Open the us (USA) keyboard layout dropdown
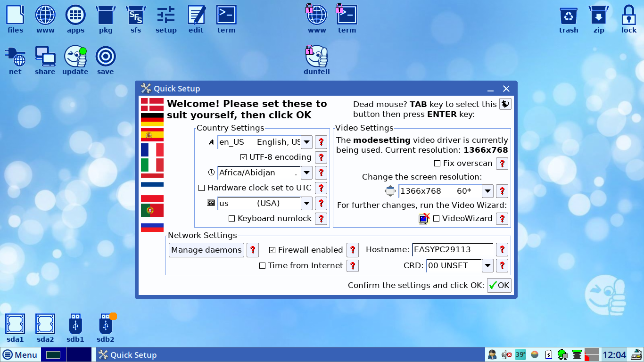 click(x=306, y=203)
